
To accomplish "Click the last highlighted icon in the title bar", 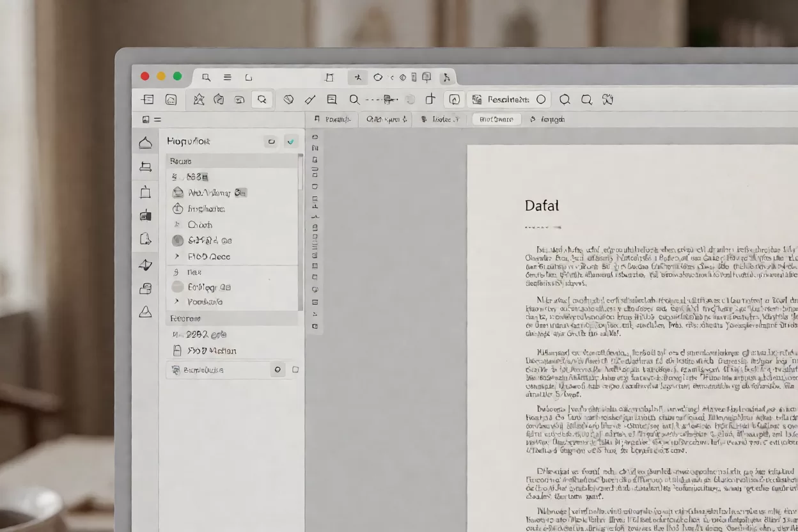I will pos(446,77).
